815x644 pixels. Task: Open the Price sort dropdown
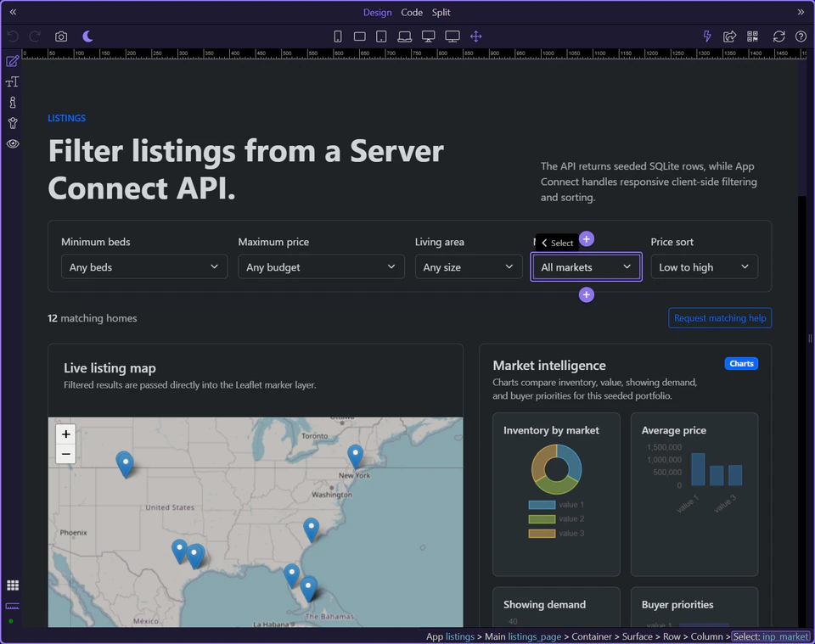pyautogui.click(x=705, y=266)
